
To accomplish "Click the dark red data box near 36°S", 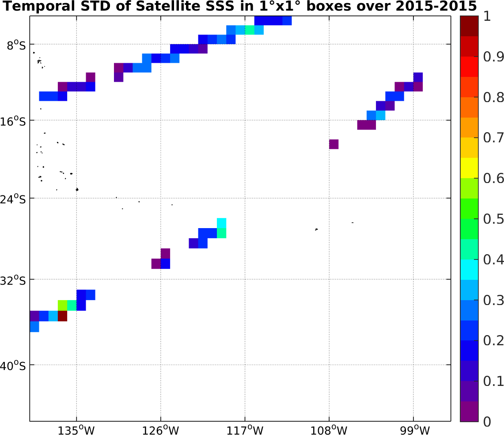I will click(62, 316).
